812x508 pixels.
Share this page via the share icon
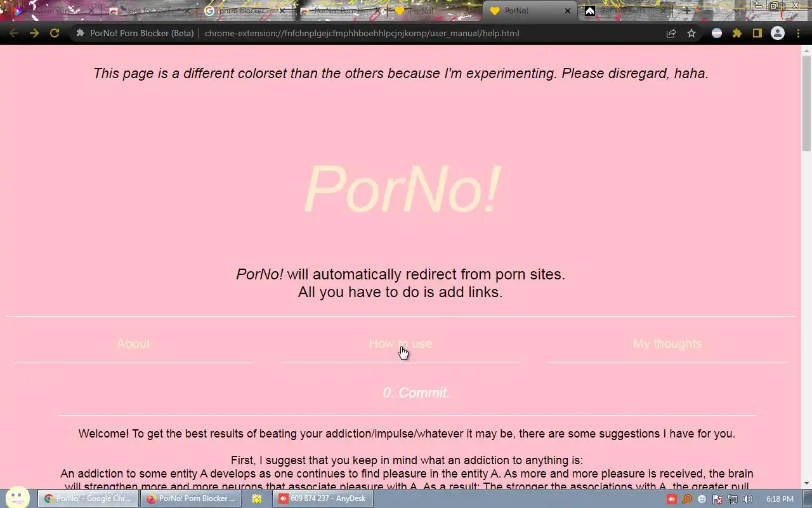click(671, 33)
